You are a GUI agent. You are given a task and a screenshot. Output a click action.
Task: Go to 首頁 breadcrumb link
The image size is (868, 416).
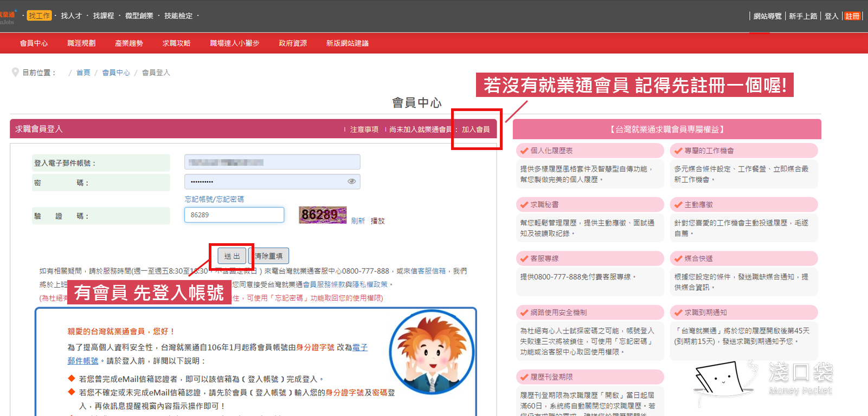83,73
